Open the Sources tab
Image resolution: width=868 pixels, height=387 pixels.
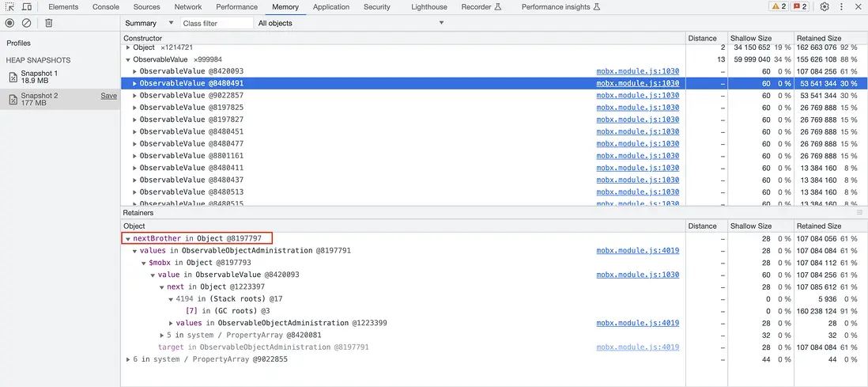pos(147,7)
